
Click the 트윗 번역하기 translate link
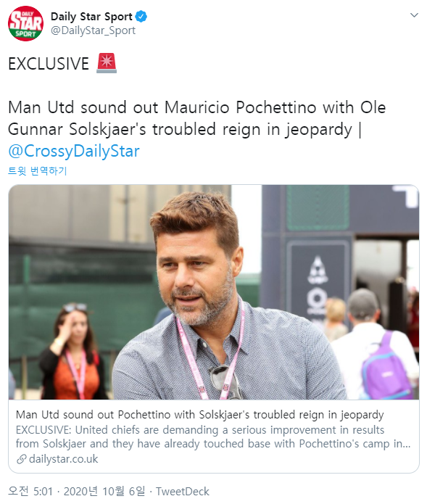(38, 170)
